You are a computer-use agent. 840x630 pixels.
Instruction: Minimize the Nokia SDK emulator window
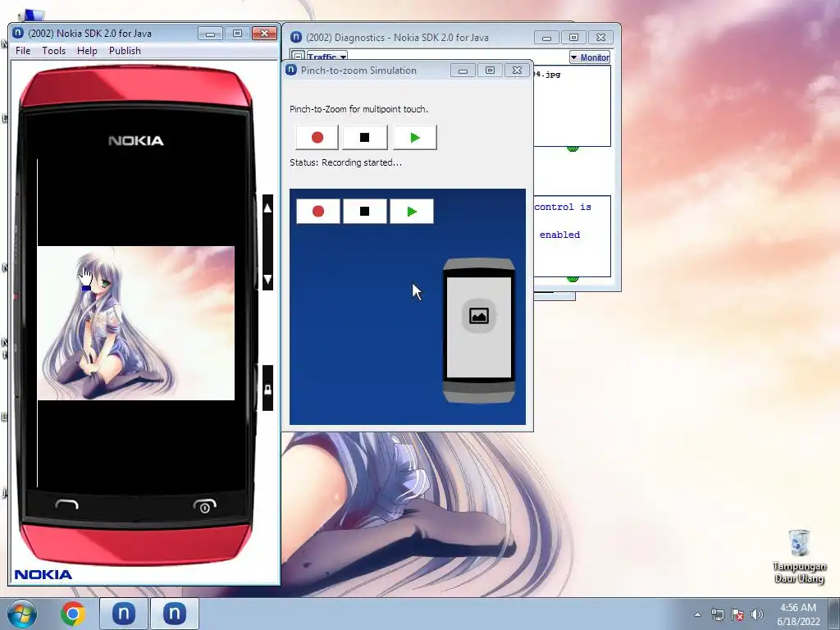[x=210, y=34]
